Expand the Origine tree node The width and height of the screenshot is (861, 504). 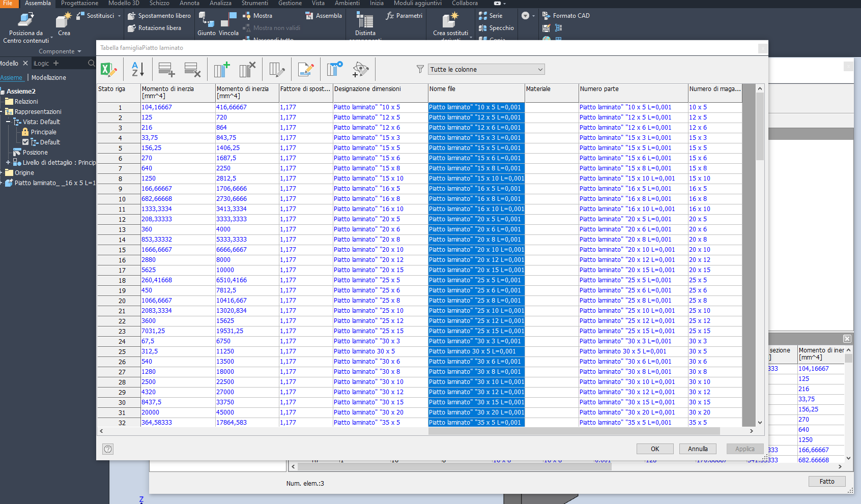(2, 173)
